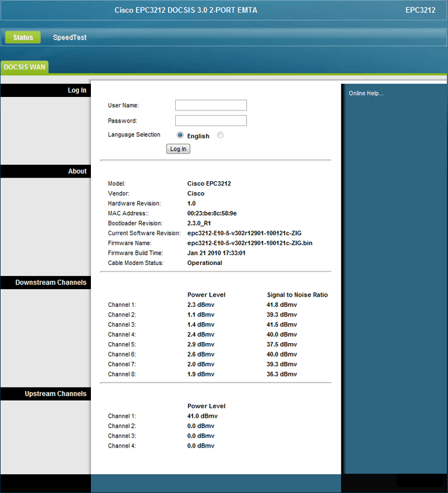Click the Channel 8 SNR value 36.3 dBmv

[x=282, y=374]
